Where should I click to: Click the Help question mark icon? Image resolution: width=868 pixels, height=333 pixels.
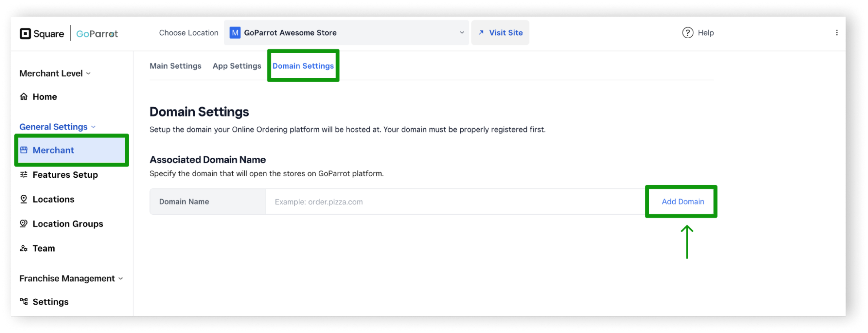(687, 33)
